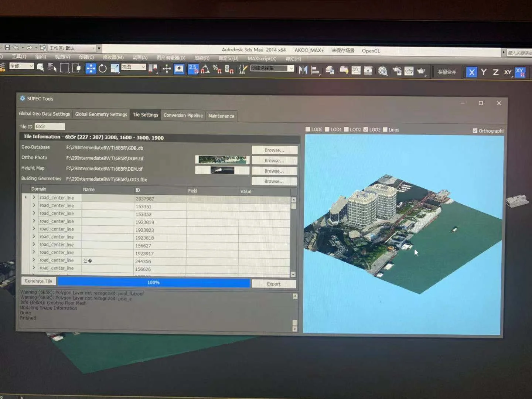This screenshot has height=399, width=532.
Task: Toggle the LOD1 checkbox
Action: [327, 129]
